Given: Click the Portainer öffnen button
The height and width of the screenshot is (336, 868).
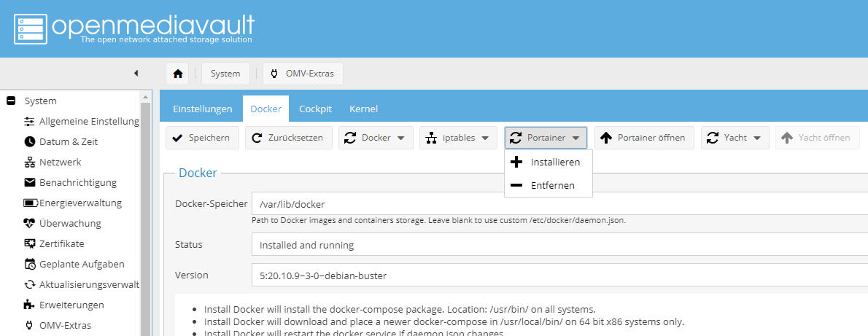Looking at the screenshot, I should (644, 138).
